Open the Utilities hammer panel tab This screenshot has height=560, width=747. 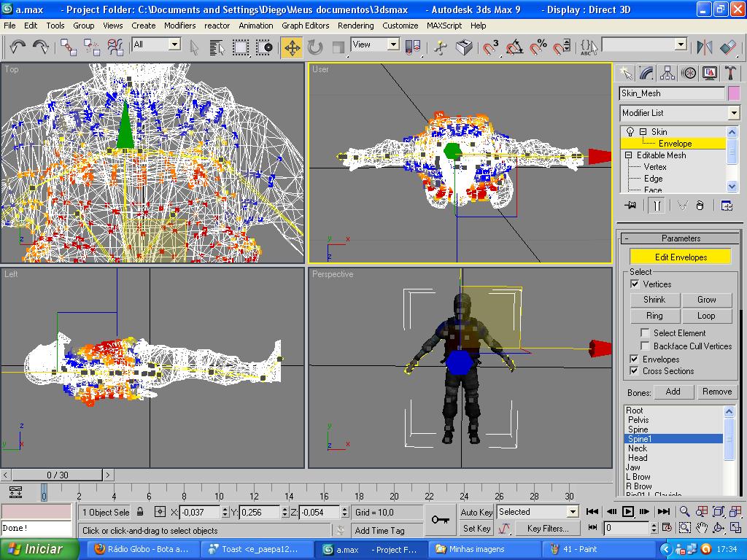[x=730, y=73]
